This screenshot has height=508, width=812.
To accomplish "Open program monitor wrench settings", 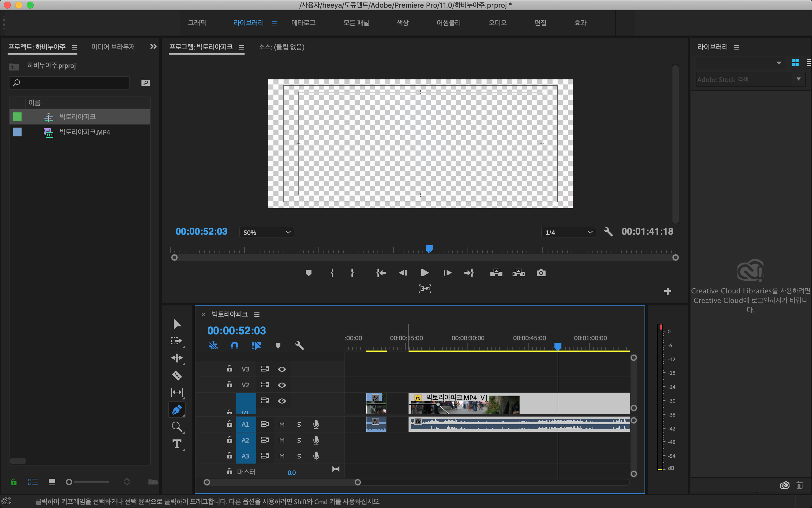I will [608, 232].
